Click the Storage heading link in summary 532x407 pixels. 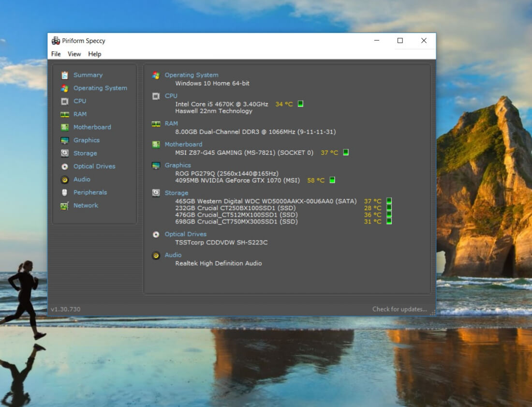click(x=177, y=193)
